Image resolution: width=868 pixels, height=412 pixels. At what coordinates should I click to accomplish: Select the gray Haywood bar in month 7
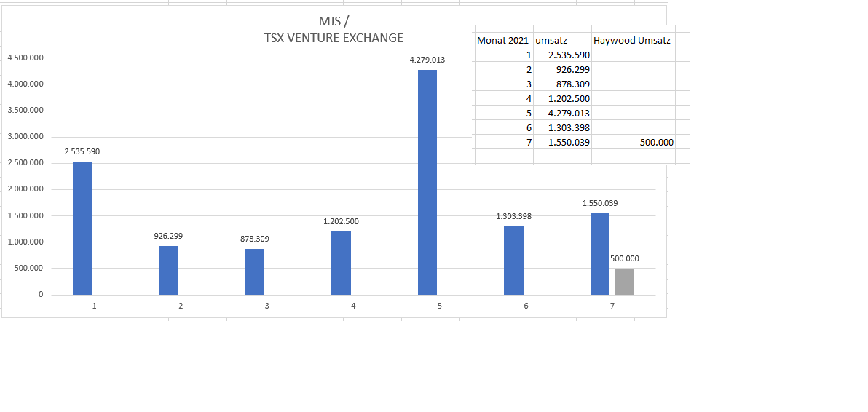625,282
